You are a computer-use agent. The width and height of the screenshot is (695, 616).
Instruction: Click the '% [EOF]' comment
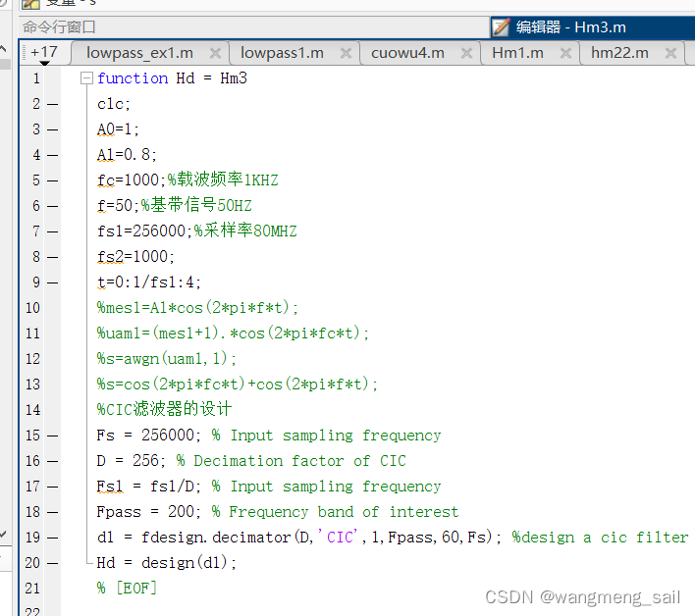pos(127,589)
